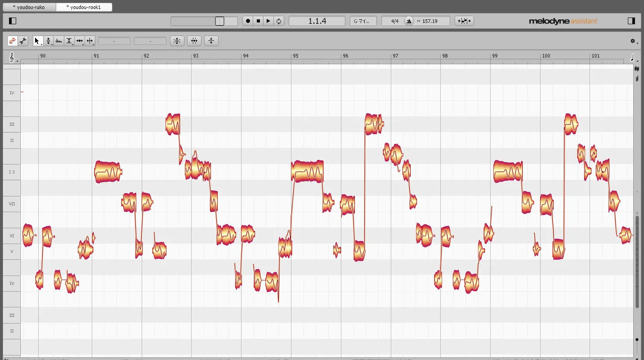Click the bar 96 ruler marker
Screen dimensions: 644x360
coord(345,56)
